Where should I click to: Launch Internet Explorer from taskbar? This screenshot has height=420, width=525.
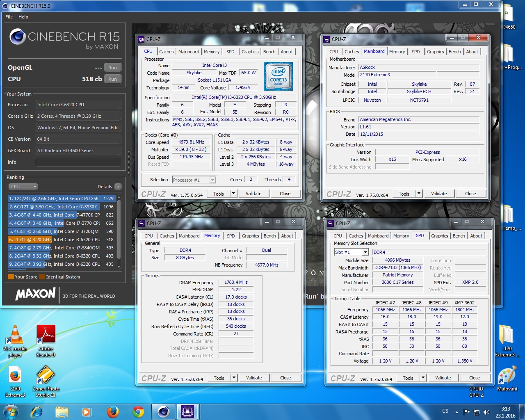click(37, 412)
